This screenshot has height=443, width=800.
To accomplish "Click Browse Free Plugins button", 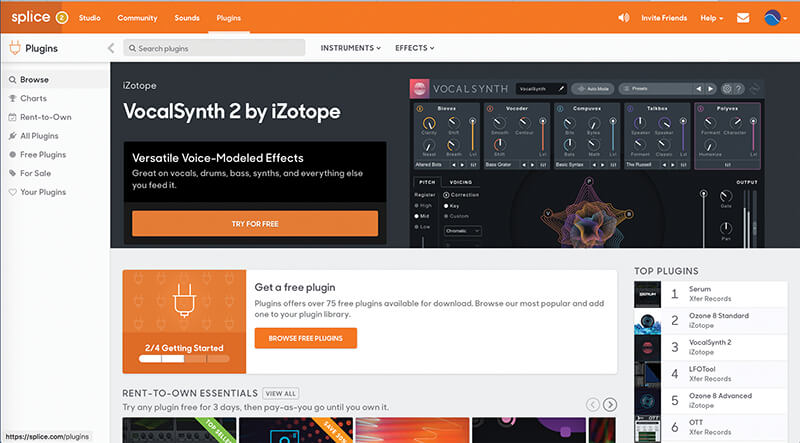I will pos(306,338).
